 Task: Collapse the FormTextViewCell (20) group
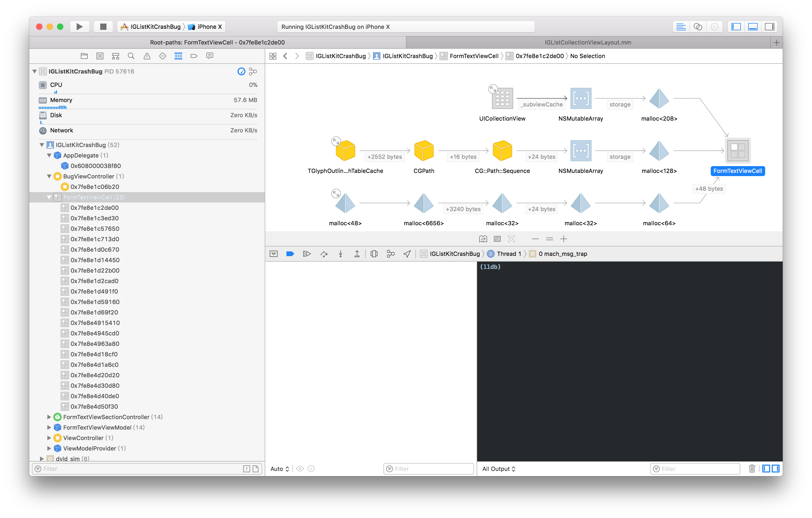pos(49,197)
